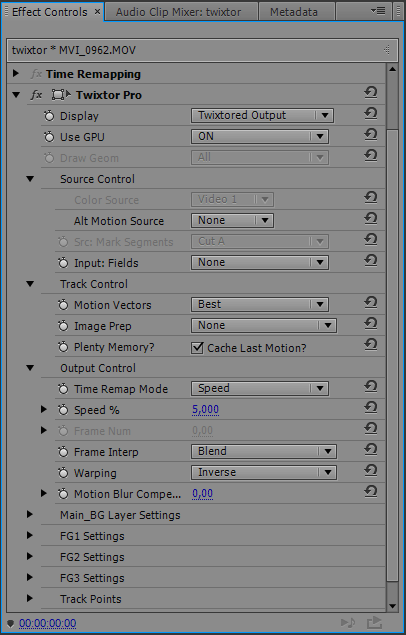Image resolution: width=406 pixels, height=635 pixels.
Task: Click the Motion Blur Compensation value 0,00
Action: 202,494
